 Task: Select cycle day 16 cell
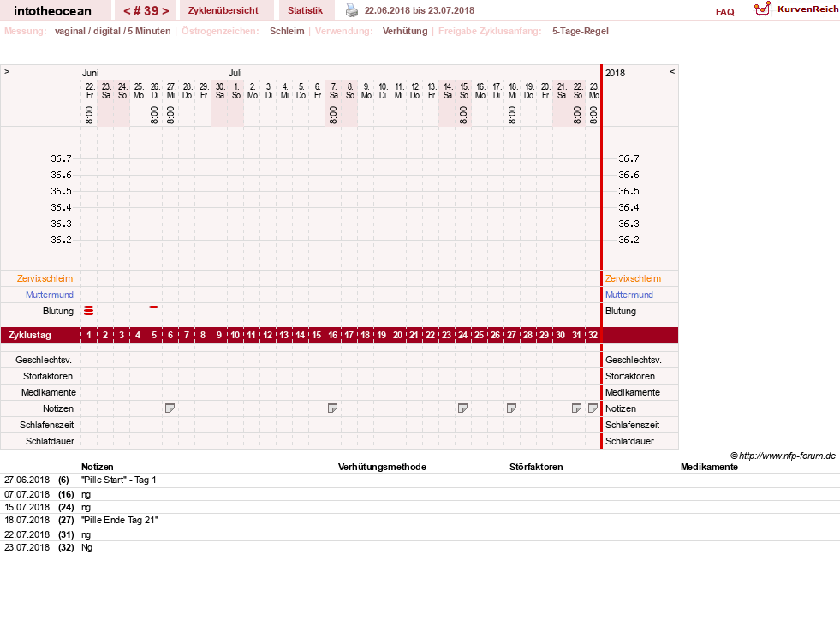tap(333, 335)
